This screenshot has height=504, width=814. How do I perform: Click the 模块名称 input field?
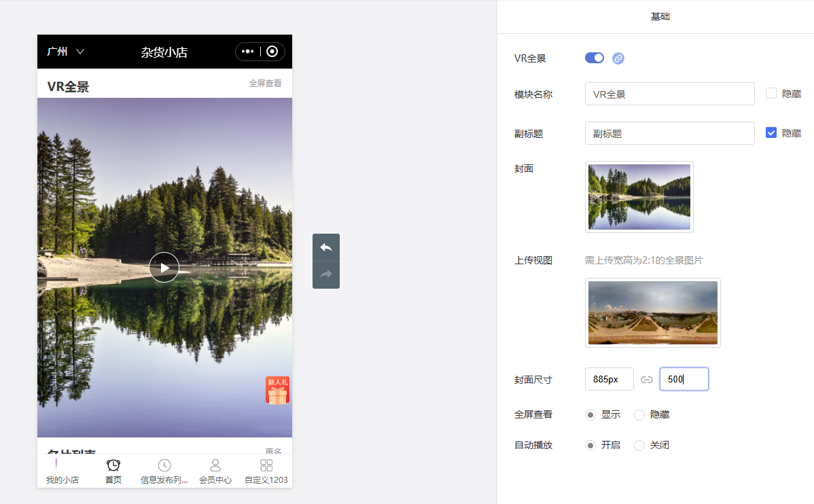pyautogui.click(x=670, y=94)
